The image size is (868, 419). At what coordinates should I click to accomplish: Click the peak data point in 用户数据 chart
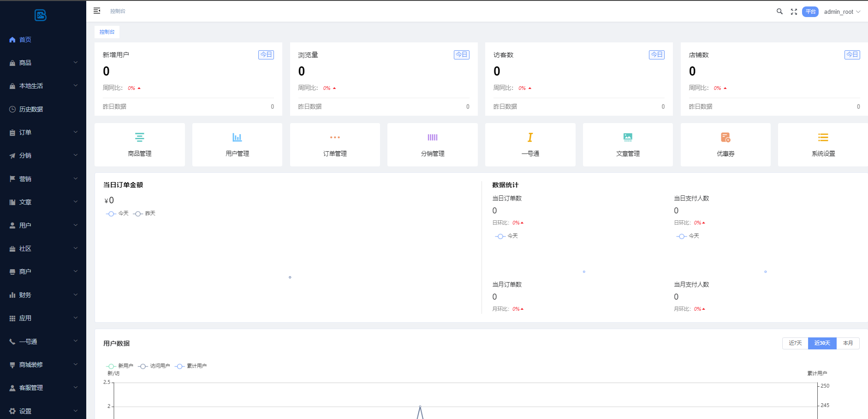point(420,407)
